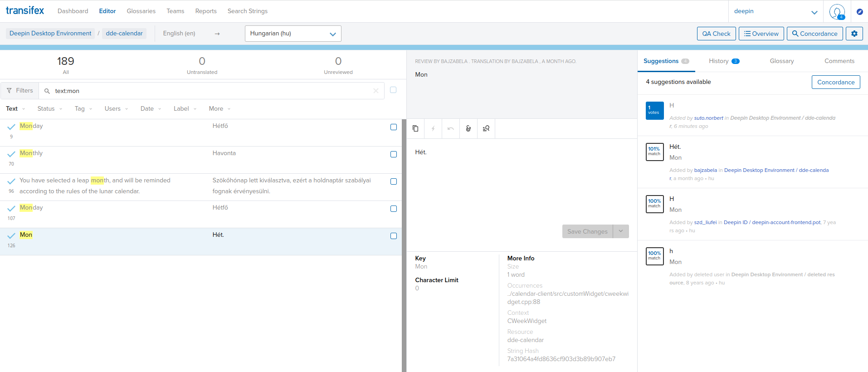This screenshot has height=372, width=868.
Task: Click the source-search icon in editor toolbar
Action: tap(486, 128)
